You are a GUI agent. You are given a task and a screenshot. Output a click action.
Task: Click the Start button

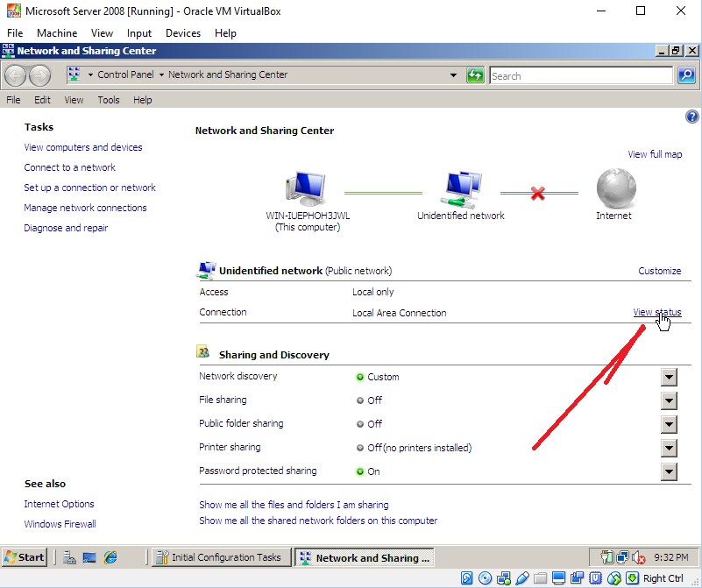pyautogui.click(x=25, y=557)
